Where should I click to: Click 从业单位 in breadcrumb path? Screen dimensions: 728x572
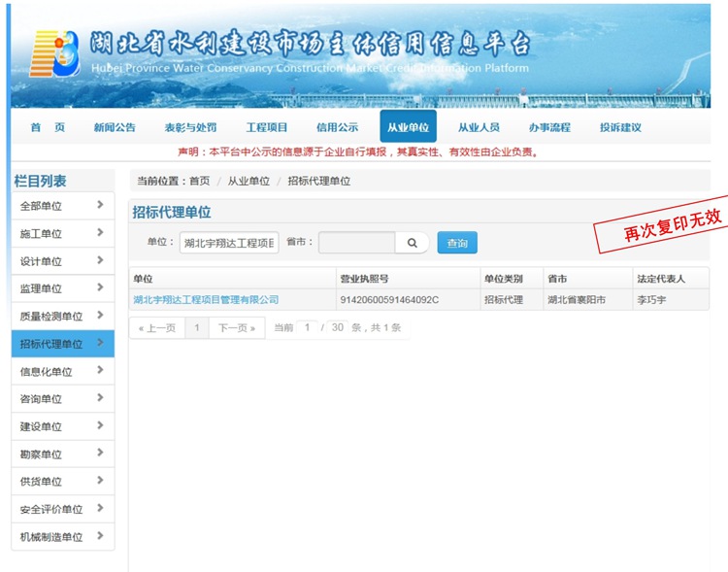248,181
